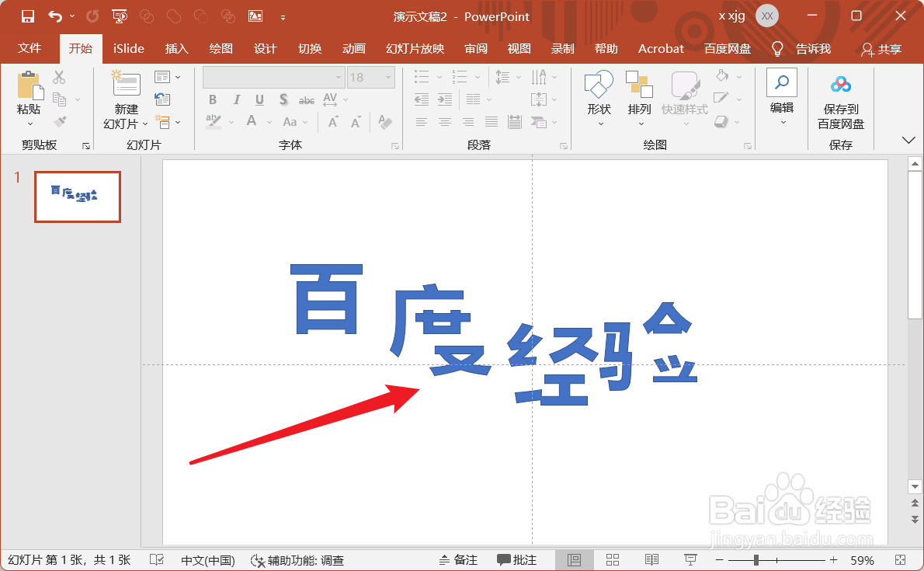This screenshot has height=571, width=924.
Task: Toggle italic formatting
Action: coord(236,99)
